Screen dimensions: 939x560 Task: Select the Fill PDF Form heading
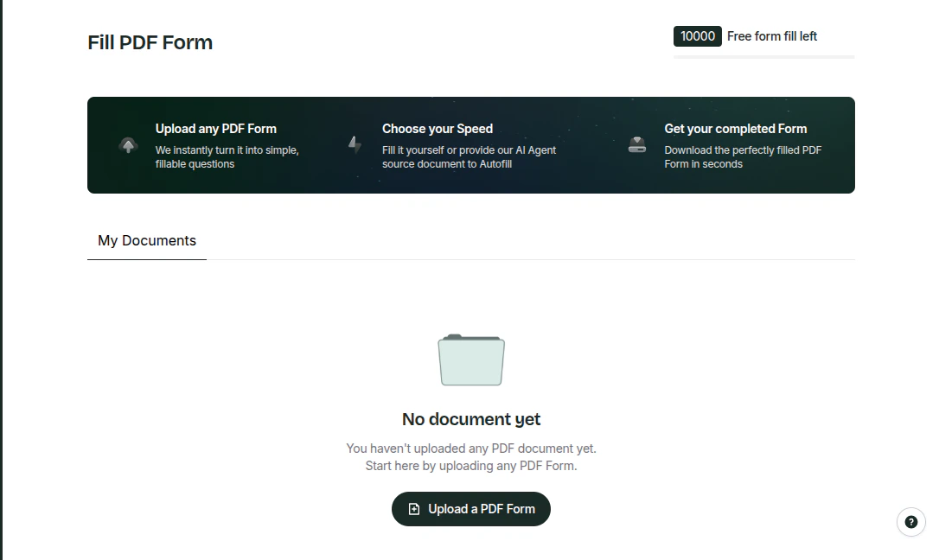pos(150,42)
